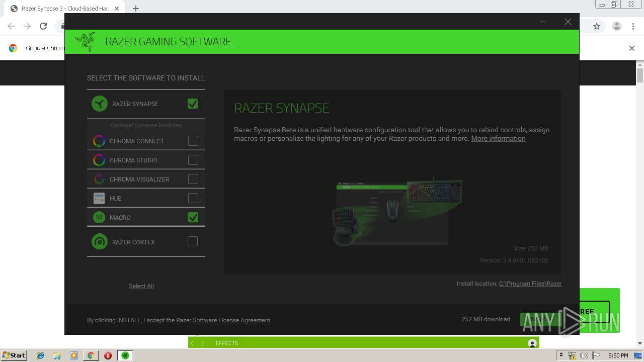Switch to Razer Synapse 3 Chrome tab
The width and height of the screenshot is (644, 362).
pyautogui.click(x=65, y=9)
